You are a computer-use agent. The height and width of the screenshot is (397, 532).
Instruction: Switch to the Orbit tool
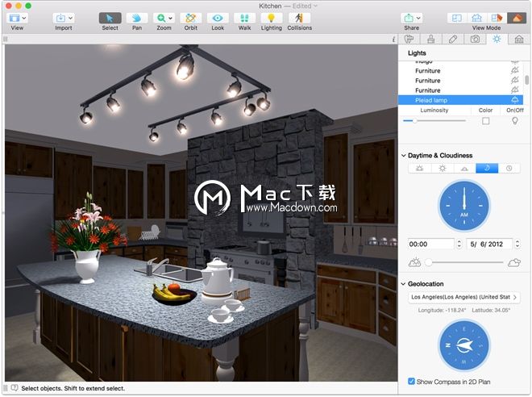pyautogui.click(x=191, y=18)
